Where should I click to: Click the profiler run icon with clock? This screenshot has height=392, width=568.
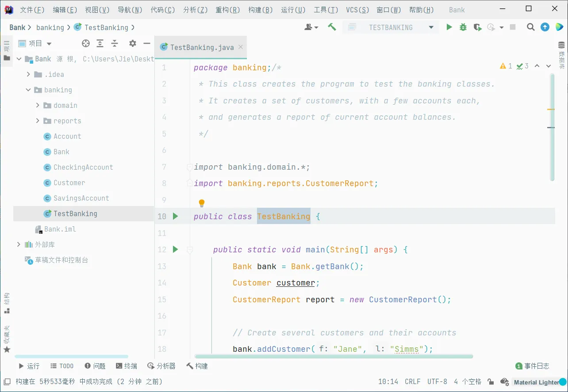[x=491, y=27]
